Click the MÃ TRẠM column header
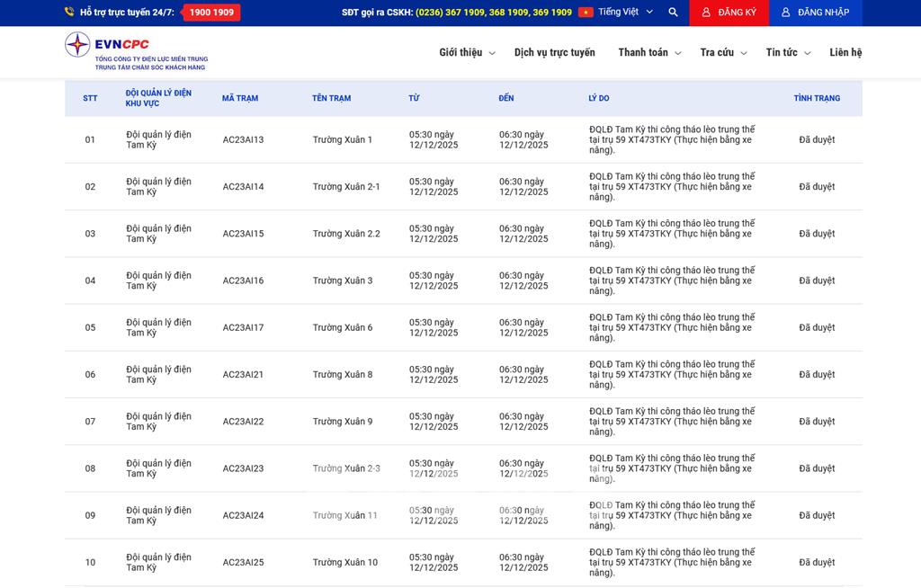The width and height of the screenshot is (921, 588). point(240,98)
